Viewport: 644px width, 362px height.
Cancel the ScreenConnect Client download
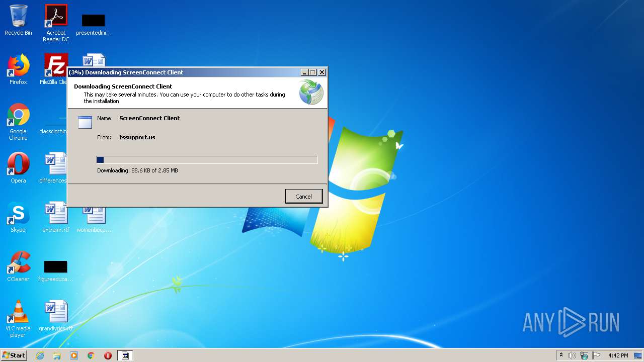(x=303, y=196)
